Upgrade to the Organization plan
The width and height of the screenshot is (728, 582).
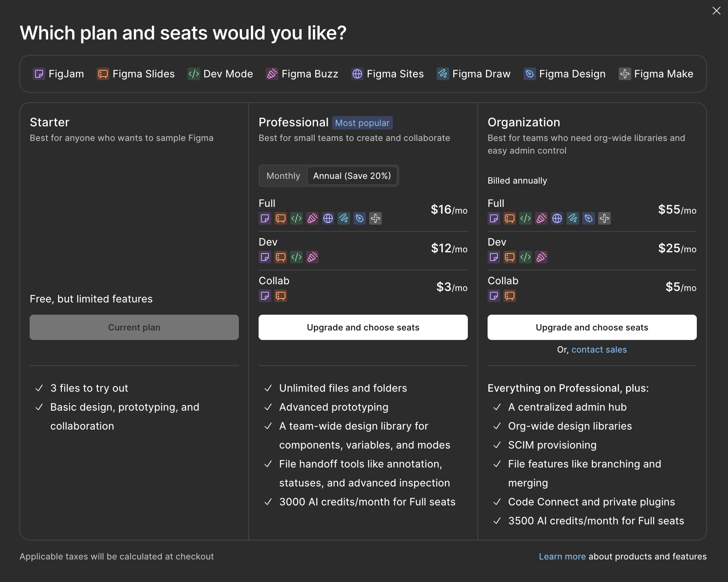(x=592, y=327)
